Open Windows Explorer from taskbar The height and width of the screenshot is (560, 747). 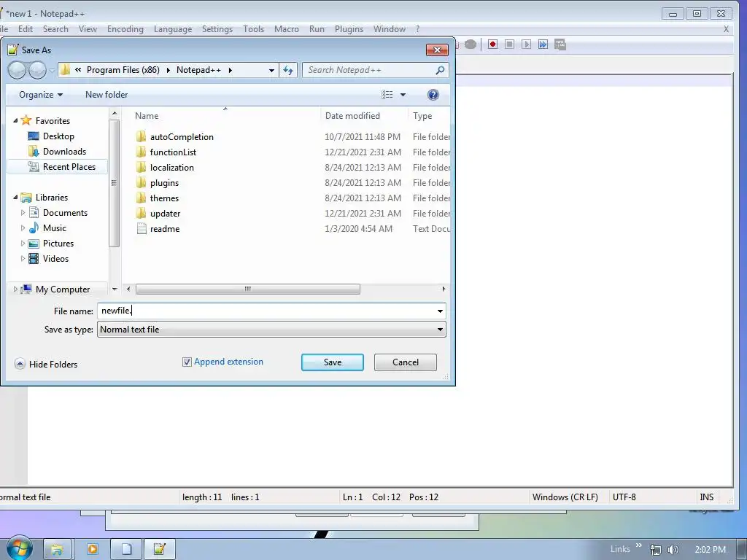(x=57, y=549)
